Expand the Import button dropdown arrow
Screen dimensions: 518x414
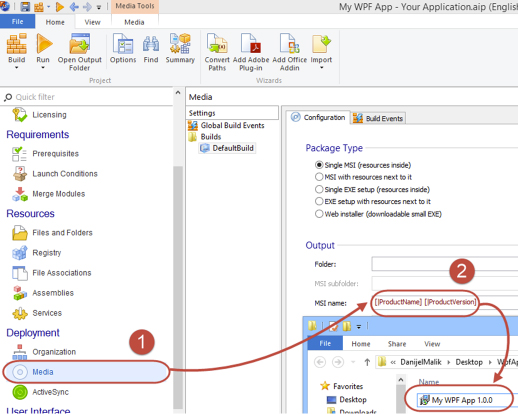pos(321,68)
